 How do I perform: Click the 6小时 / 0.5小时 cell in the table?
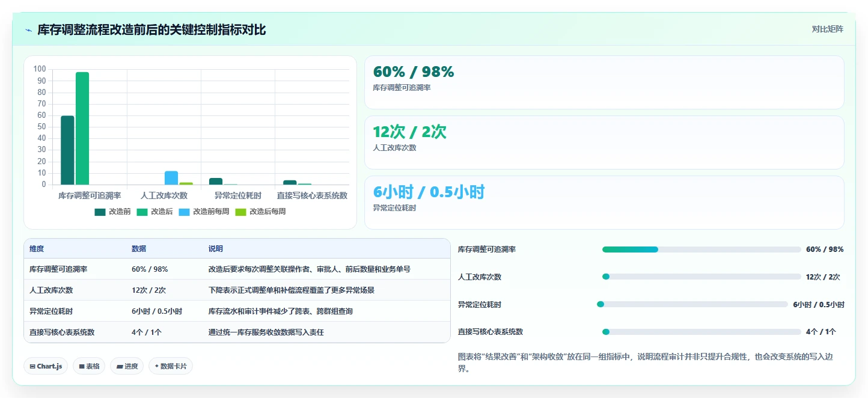157,311
